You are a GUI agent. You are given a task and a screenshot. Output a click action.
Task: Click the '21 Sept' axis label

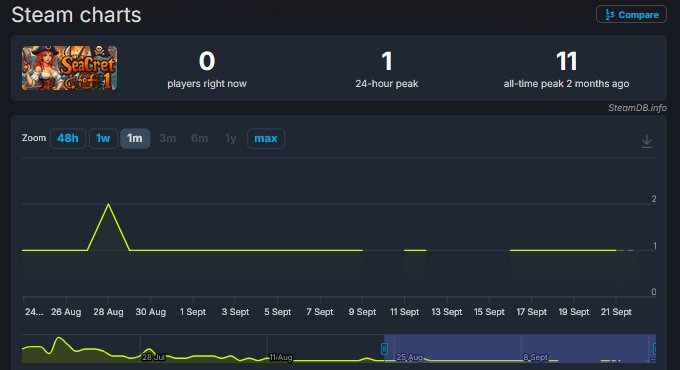pyautogui.click(x=616, y=312)
